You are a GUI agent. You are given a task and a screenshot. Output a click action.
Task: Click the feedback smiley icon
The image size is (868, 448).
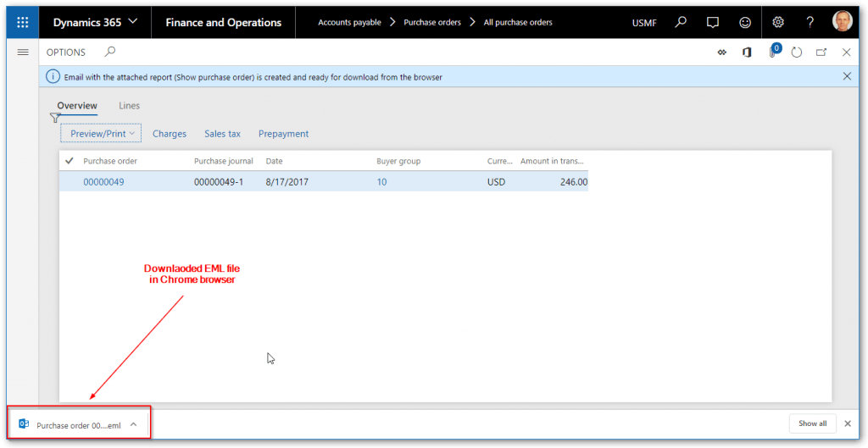[745, 23]
